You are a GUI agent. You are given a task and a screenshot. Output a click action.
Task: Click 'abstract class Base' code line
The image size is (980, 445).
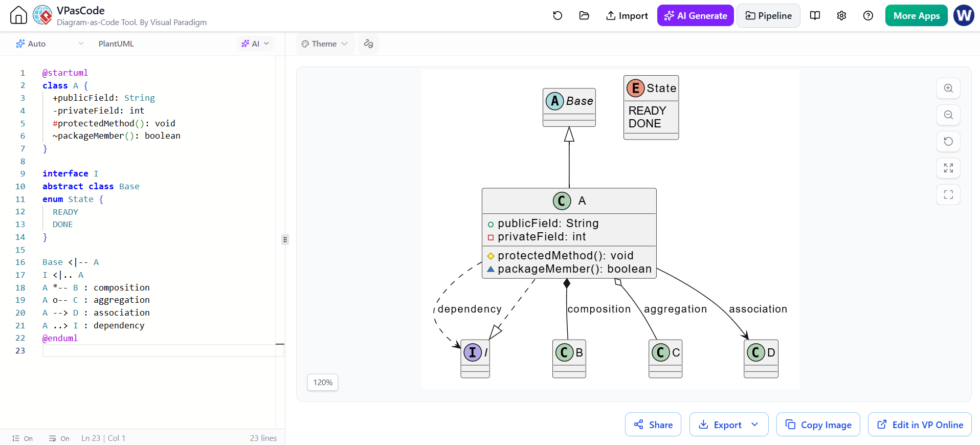click(91, 186)
